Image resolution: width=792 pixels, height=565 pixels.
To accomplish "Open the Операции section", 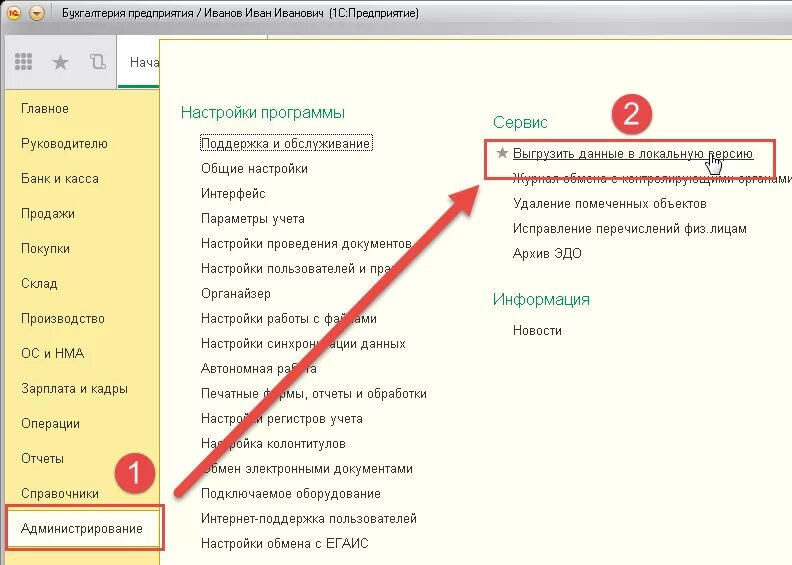I will click(51, 424).
